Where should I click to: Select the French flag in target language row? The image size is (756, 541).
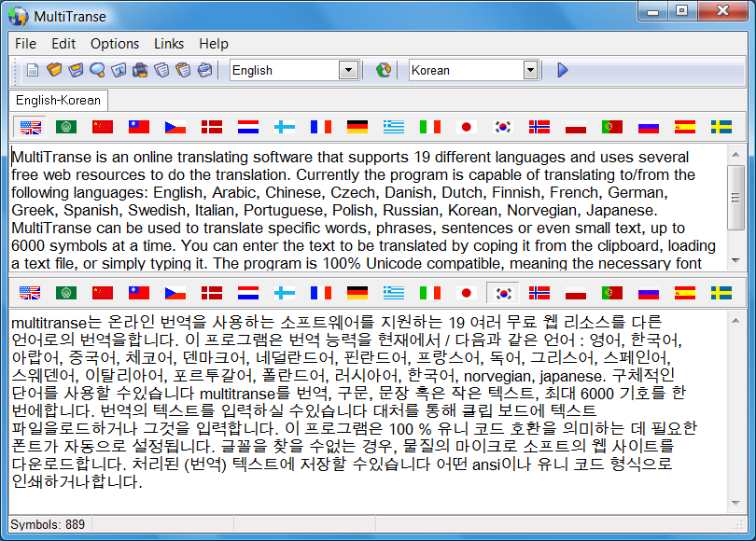coord(320,293)
